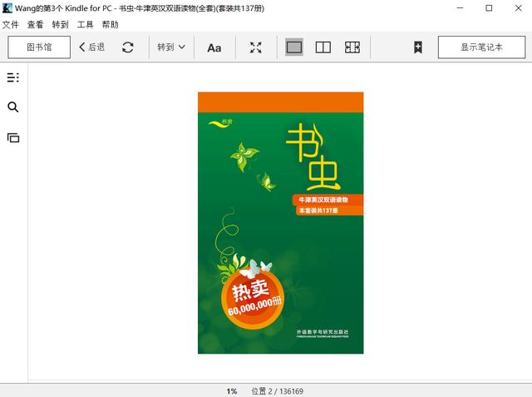Open the 转到 dropdown in toolbar
The height and width of the screenshot is (397, 532).
171,47
